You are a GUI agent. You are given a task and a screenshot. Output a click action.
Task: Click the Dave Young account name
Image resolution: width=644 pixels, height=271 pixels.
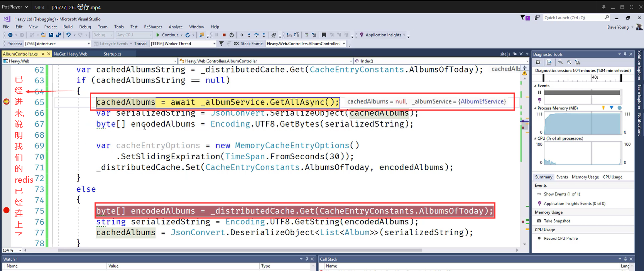coord(618,27)
